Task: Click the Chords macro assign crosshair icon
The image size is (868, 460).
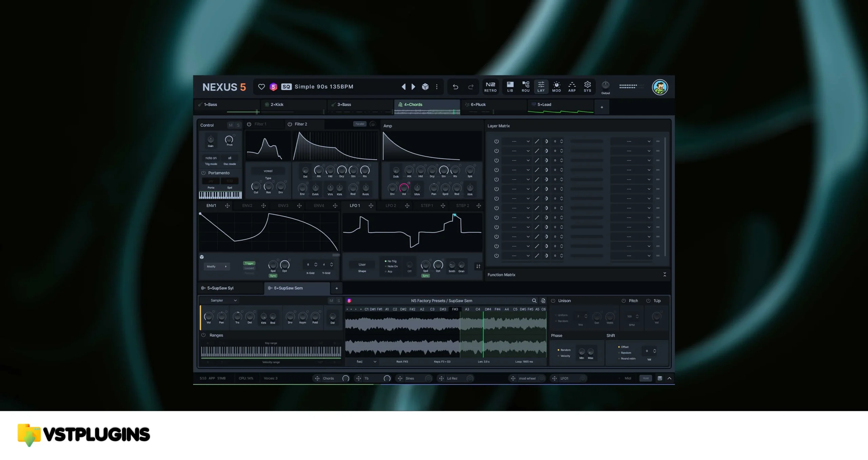Action: tap(317, 379)
